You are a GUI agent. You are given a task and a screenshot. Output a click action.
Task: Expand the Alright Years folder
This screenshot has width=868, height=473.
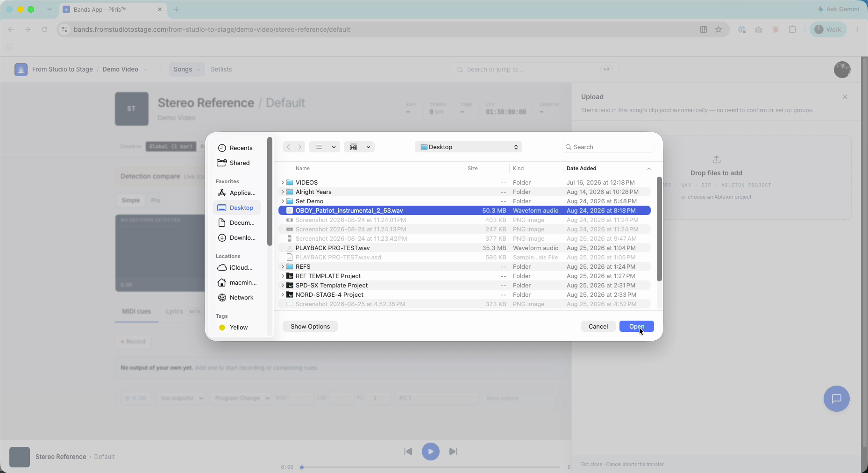coord(283,192)
